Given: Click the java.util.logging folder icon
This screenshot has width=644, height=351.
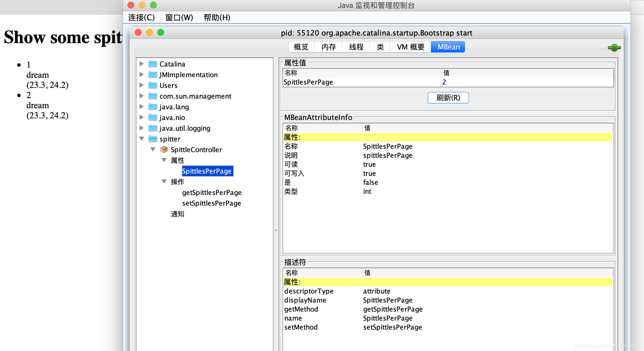Looking at the screenshot, I should 153,128.
